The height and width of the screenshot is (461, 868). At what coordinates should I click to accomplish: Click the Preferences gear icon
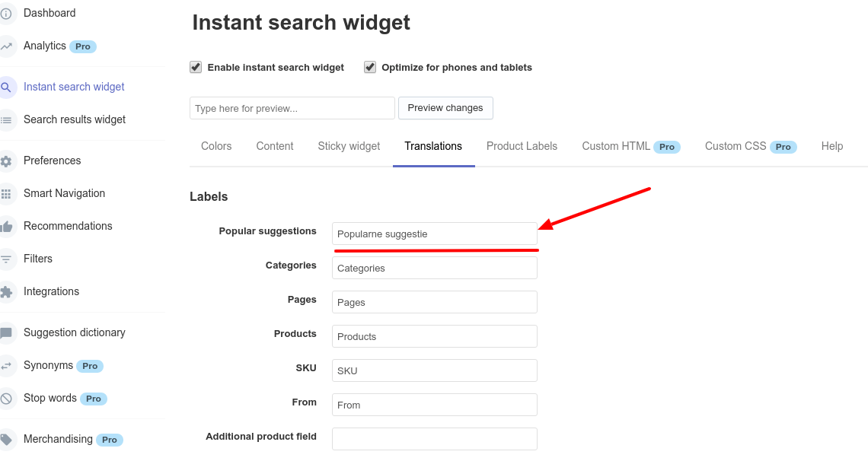(x=7, y=161)
